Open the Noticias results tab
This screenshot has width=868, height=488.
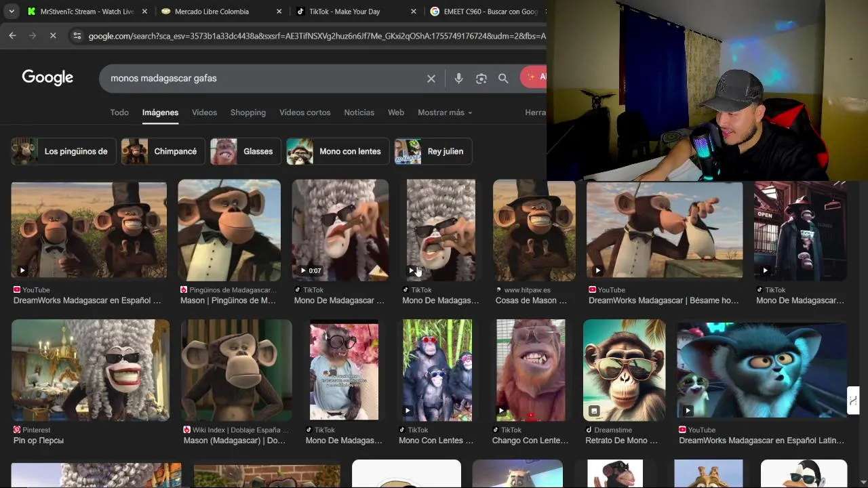pyautogui.click(x=359, y=113)
